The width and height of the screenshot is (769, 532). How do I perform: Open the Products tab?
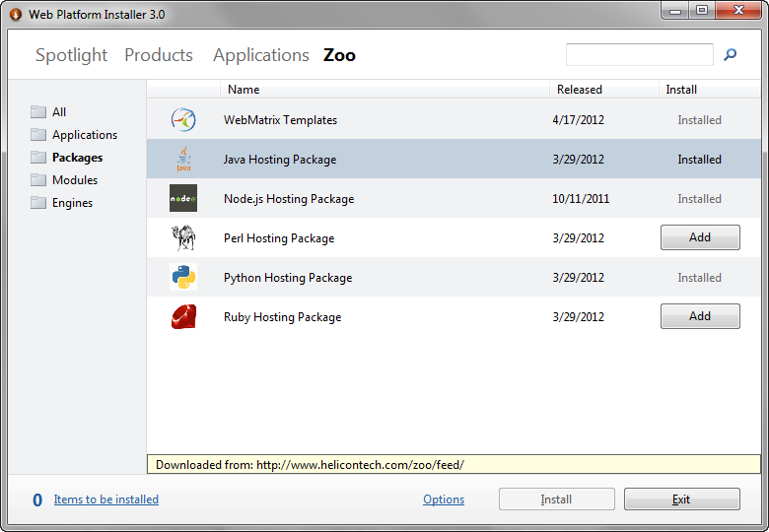(159, 55)
